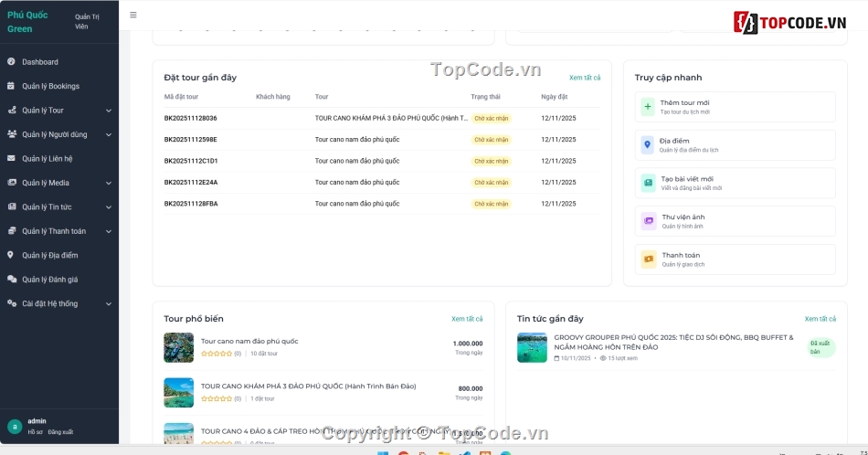The height and width of the screenshot is (455, 868).
Task: Expand the Quản lý Tour submenu
Action: point(108,111)
